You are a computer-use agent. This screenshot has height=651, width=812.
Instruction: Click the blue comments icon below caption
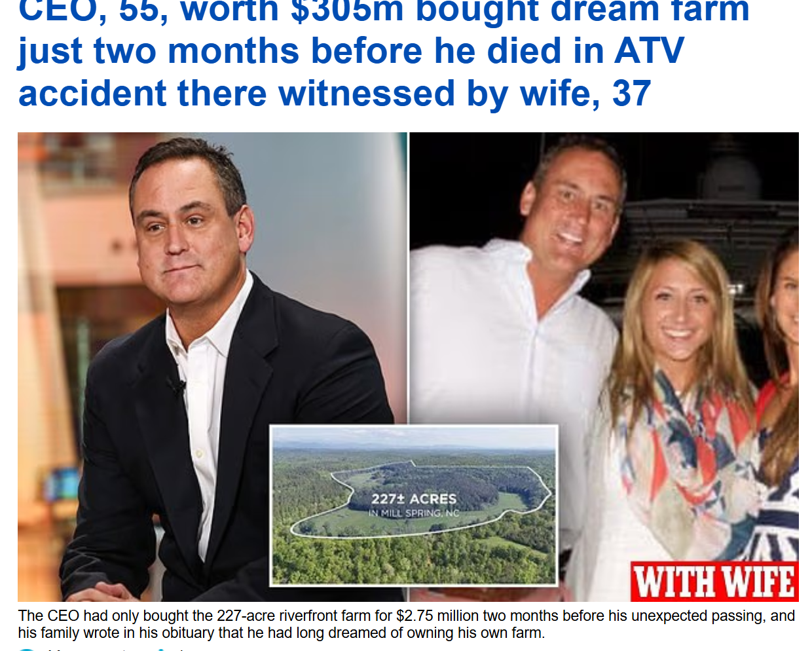pyautogui.click(x=28, y=649)
